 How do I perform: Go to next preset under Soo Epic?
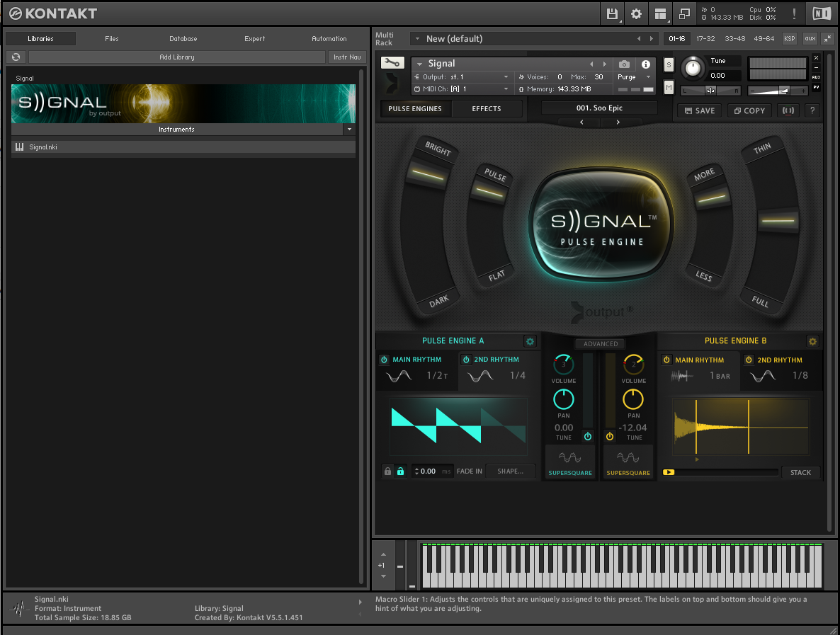coord(618,122)
